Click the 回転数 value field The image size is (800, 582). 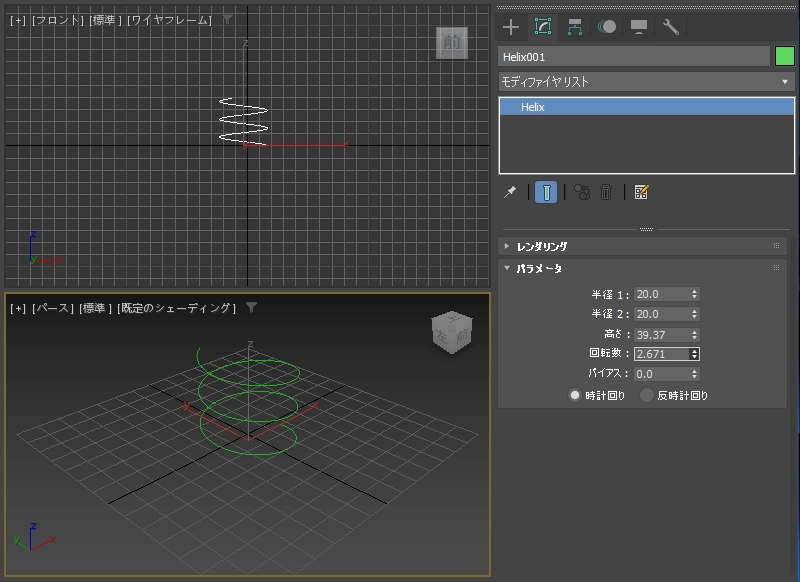click(662, 354)
